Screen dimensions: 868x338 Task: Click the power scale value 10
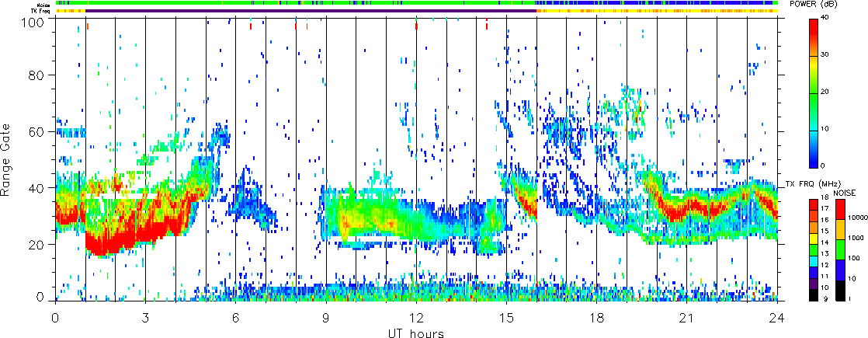coord(825,128)
